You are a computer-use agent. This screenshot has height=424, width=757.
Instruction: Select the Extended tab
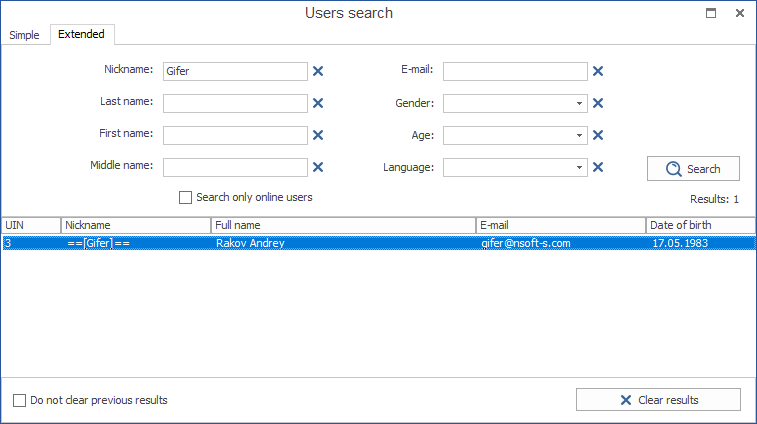[x=81, y=35]
